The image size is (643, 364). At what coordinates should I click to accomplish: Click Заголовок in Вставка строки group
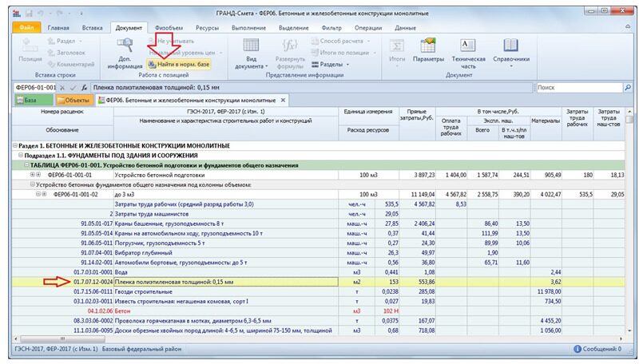[66, 53]
